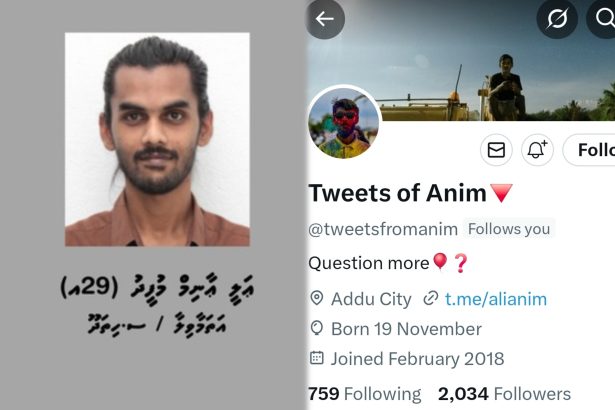View the 2,034 Followers list
This screenshot has height=410, width=615.
504,394
